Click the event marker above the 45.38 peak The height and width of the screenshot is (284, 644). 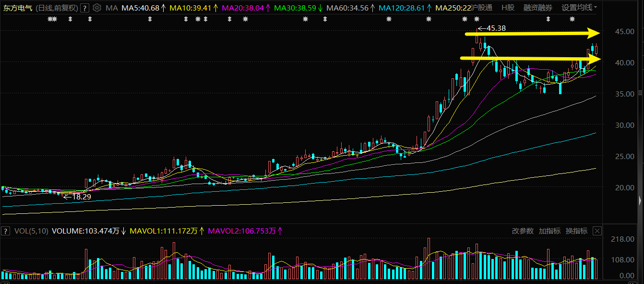tap(476, 19)
